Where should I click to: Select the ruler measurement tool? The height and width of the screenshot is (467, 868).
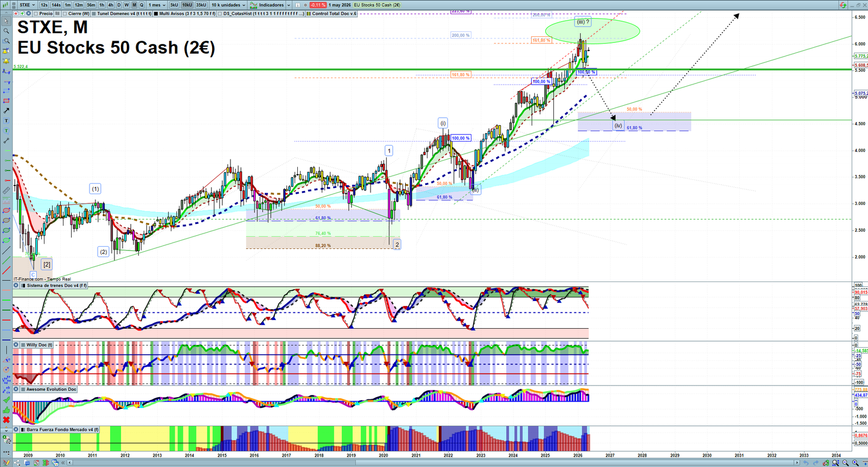[x=6, y=190]
